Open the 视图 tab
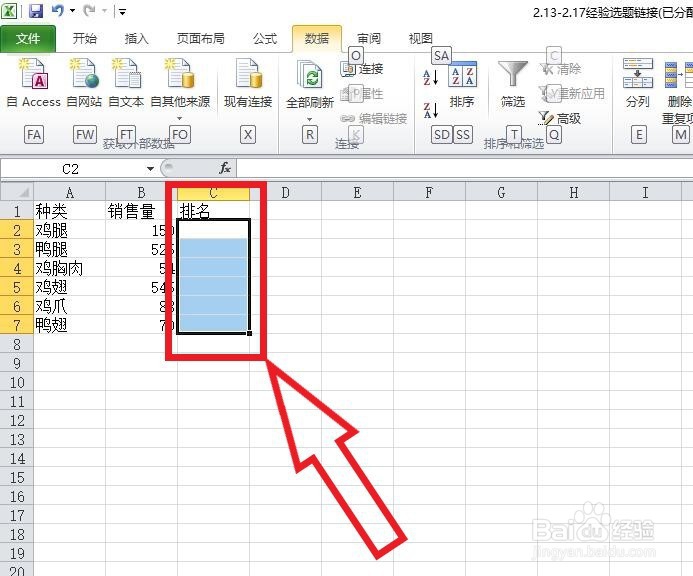 [x=420, y=39]
